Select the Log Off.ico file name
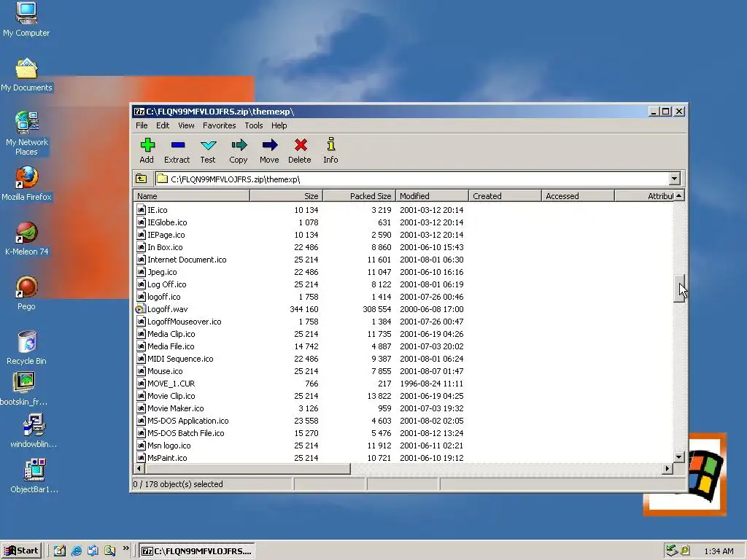Image resolution: width=747 pixels, height=560 pixels. (167, 284)
